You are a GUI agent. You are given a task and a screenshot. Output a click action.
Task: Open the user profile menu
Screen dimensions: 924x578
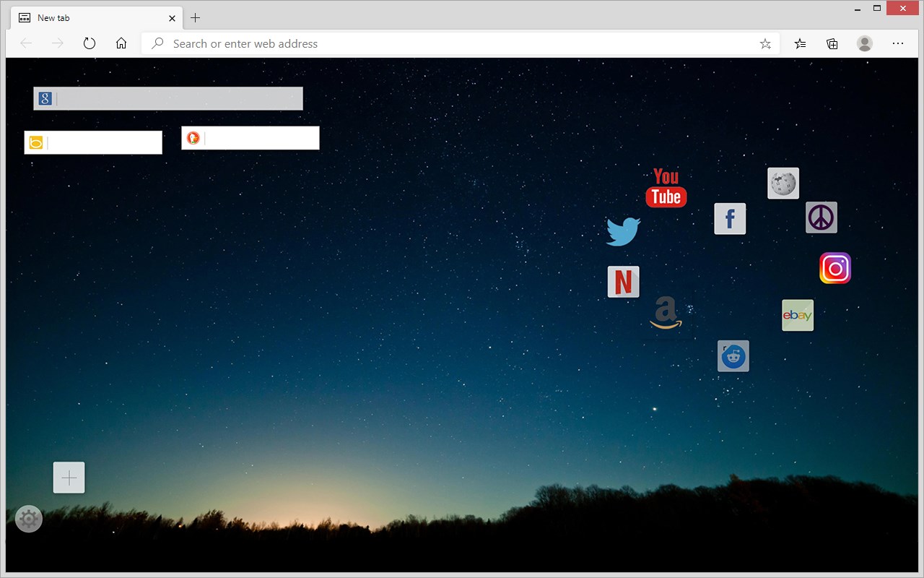coord(865,43)
